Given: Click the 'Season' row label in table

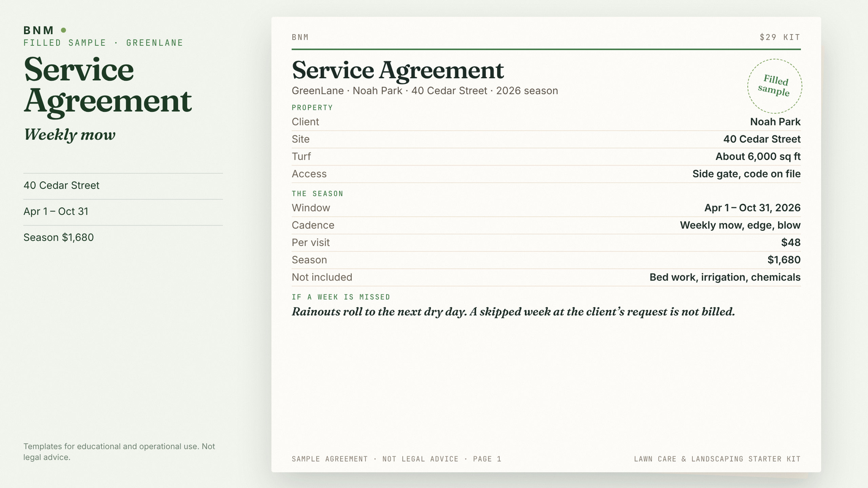Looking at the screenshot, I should 309,260.
